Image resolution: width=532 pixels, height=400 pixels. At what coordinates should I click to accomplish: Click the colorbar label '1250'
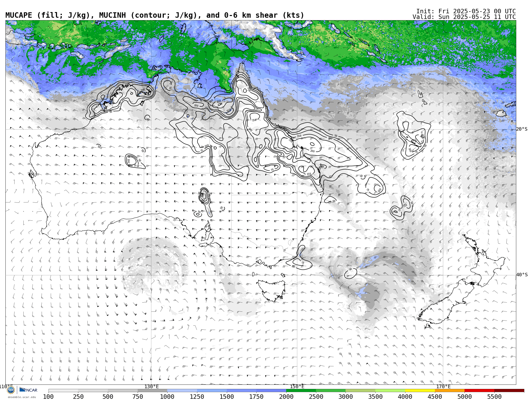point(197,397)
